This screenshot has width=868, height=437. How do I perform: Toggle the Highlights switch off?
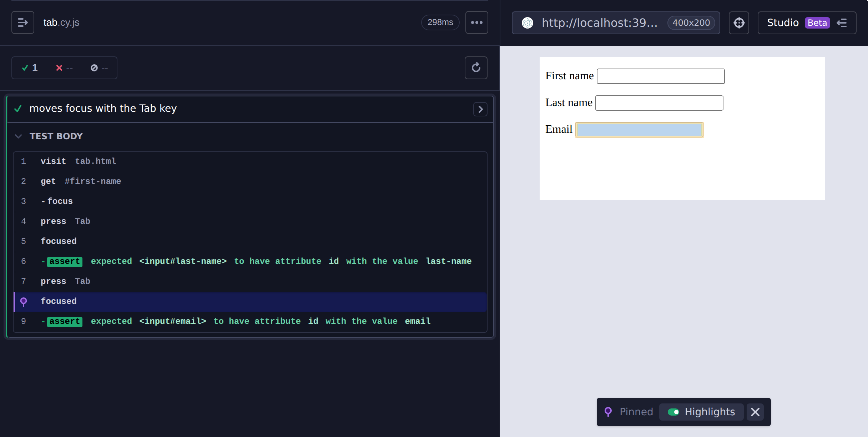point(673,412)
